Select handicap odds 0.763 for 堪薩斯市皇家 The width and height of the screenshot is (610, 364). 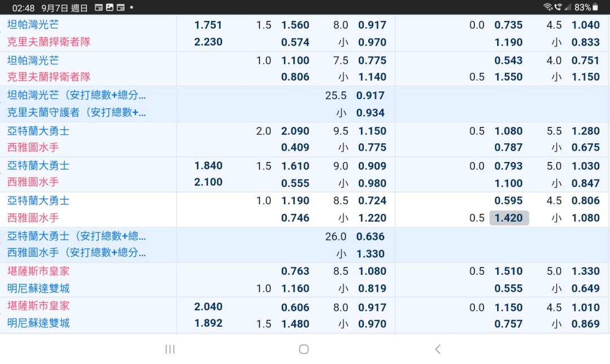click(x=295, y=271)
